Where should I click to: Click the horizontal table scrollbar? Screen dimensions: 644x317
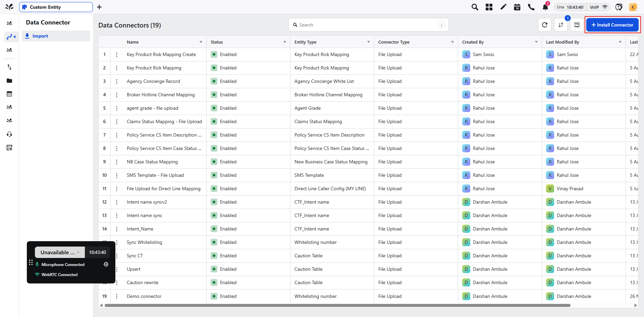337,305
